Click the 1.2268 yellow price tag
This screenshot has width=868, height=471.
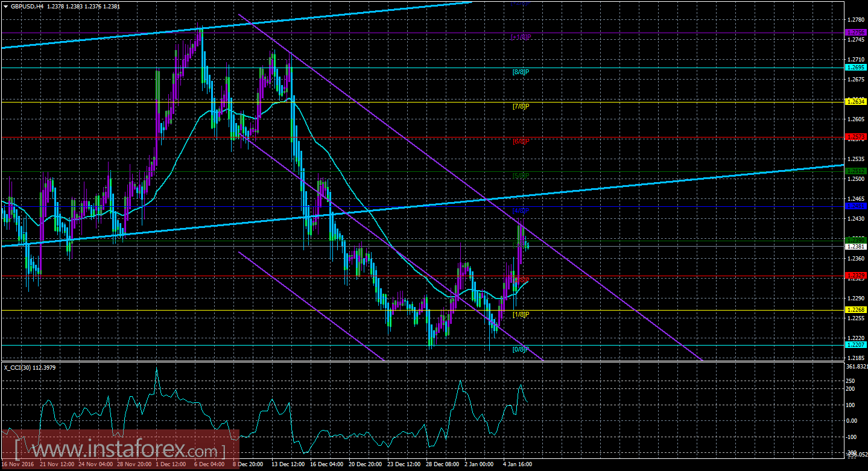[x=856, y=310]
